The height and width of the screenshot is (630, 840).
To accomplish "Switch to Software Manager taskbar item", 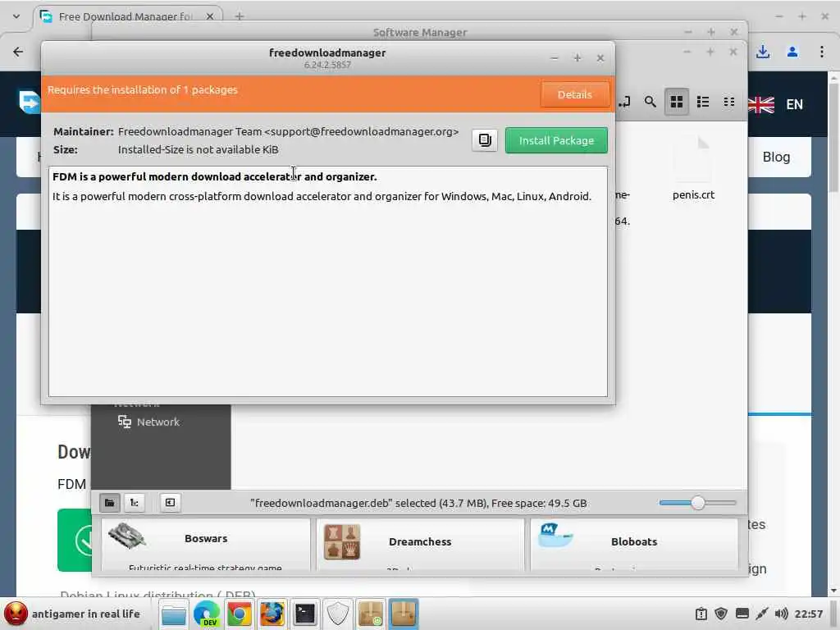I will [370, 614].
